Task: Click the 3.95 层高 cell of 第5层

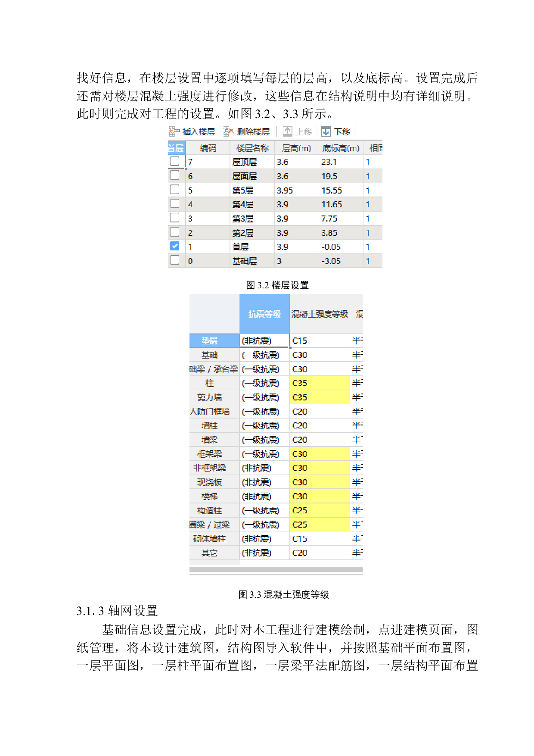Action: [297, 190]
